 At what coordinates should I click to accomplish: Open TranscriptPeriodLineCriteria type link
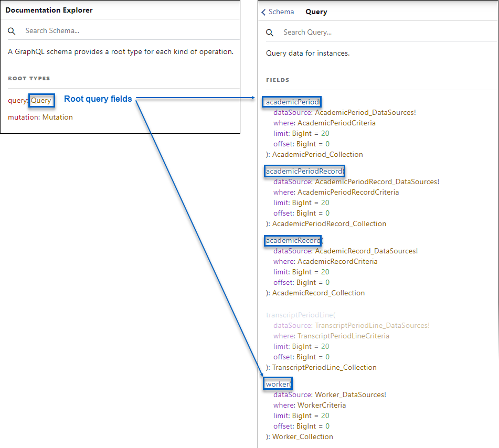point(343,336)
